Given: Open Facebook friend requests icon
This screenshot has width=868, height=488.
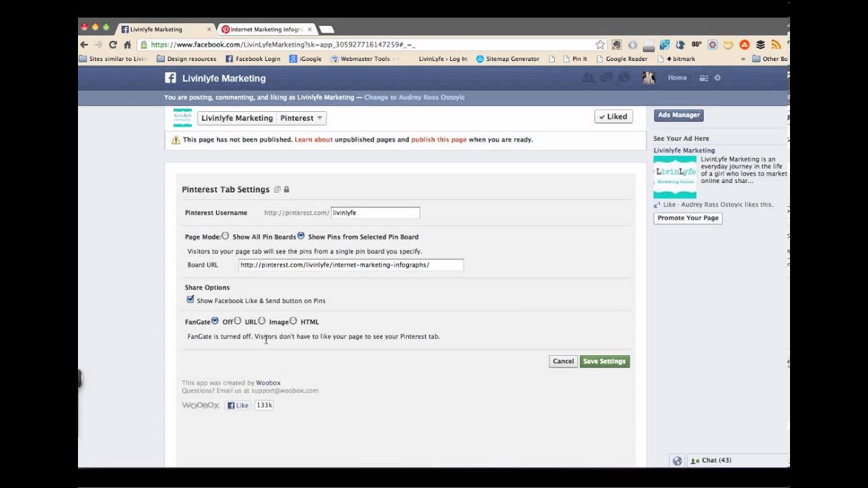Looking at the screenshot, I should click(x=589, y=78).
